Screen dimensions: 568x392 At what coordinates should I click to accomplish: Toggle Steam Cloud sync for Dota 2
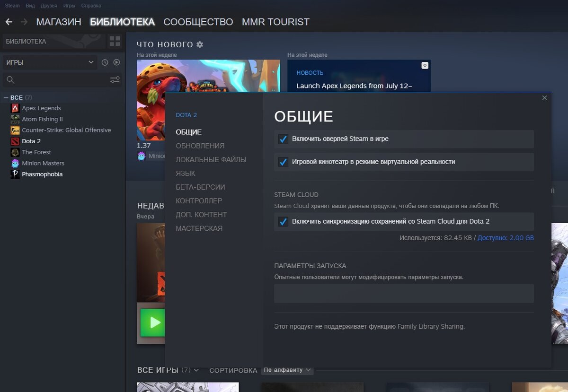coord(283,221)
